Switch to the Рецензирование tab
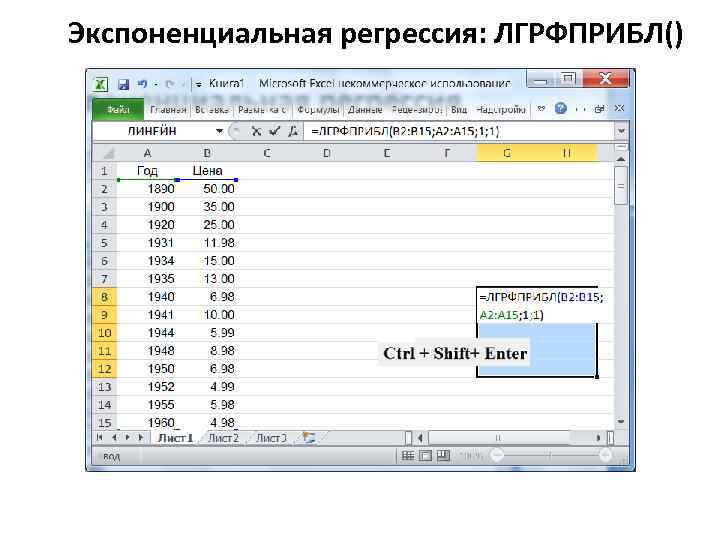 [417, 110]
